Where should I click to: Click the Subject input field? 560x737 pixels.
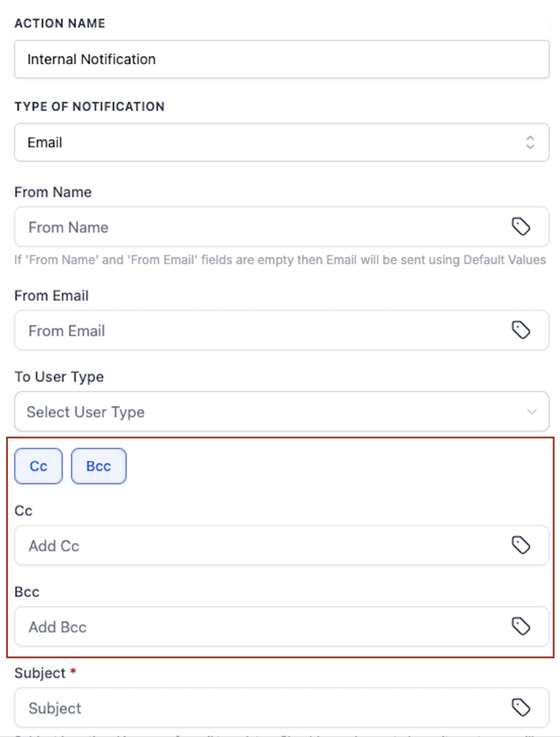[240, 707]
